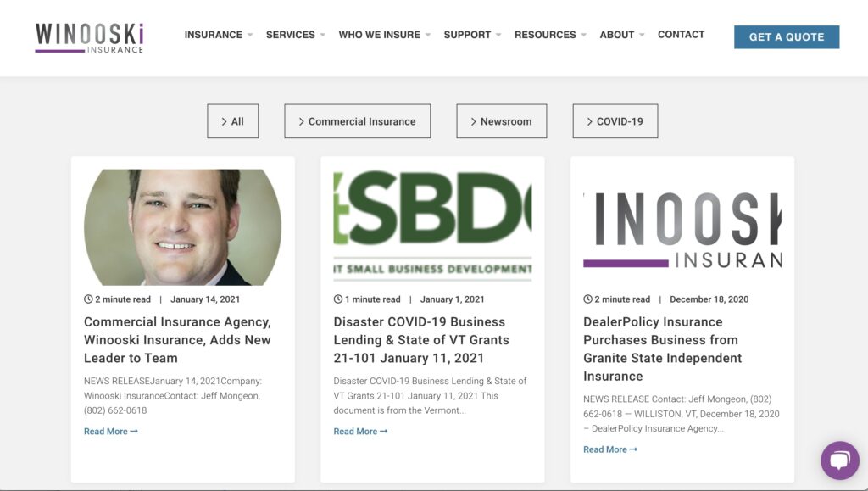This screenshot has width=868, height=491.
Task: Open the SBDC logo thumbnail
Action: click(x=432, y=227)
